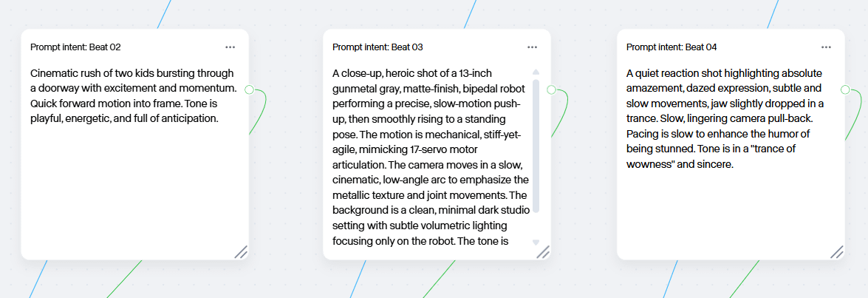Image resolution: width=868 pixels, height=298 pixels.
Task: Click the Beat 03 prompt scrollbar thumb
Action: tap(536, 146)
